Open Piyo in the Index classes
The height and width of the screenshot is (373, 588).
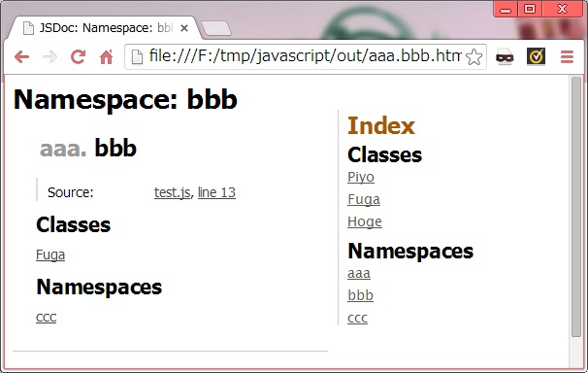(361, 177)
